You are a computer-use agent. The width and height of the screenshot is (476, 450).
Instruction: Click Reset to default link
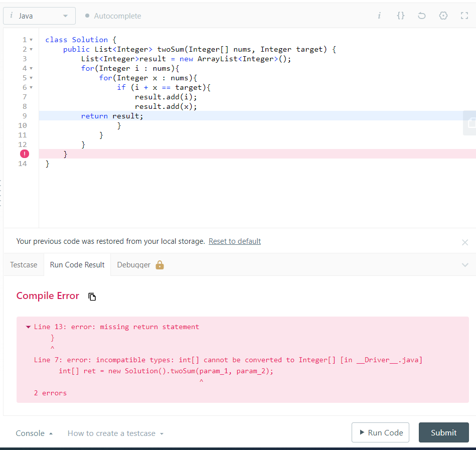pos(235,241)
